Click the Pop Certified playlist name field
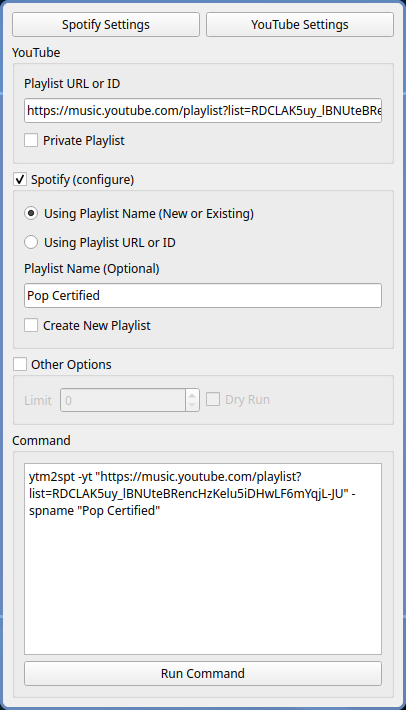 coord(203,296)
